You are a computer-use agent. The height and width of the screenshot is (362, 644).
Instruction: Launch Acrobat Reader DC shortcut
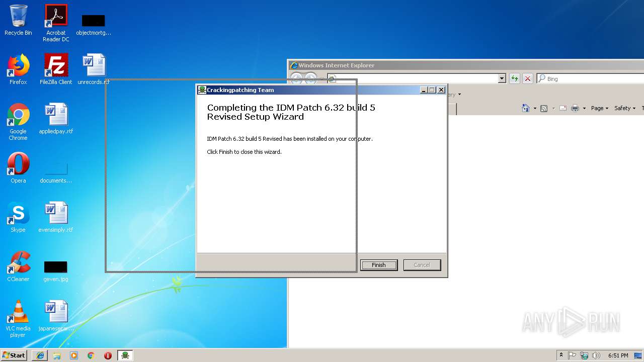[56, 23]
